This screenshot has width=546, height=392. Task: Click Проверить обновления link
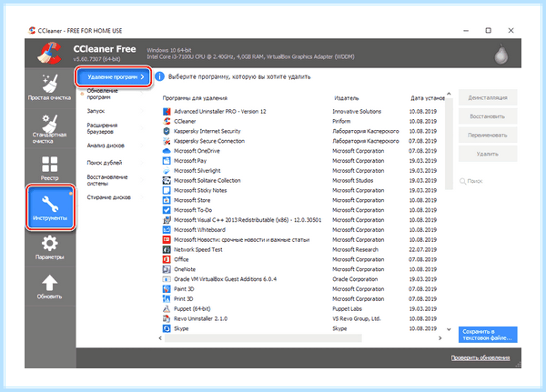(x=480, y=357)
